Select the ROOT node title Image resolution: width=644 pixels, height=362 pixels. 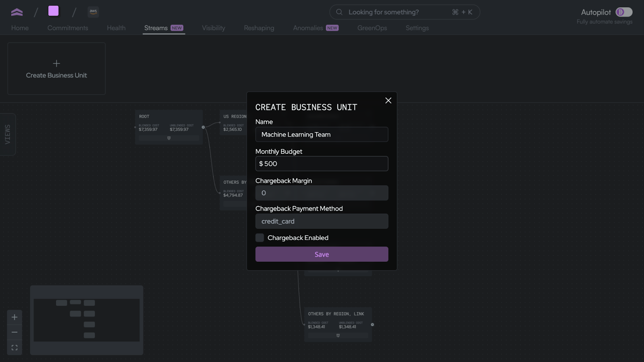click(x=144, y=116)
